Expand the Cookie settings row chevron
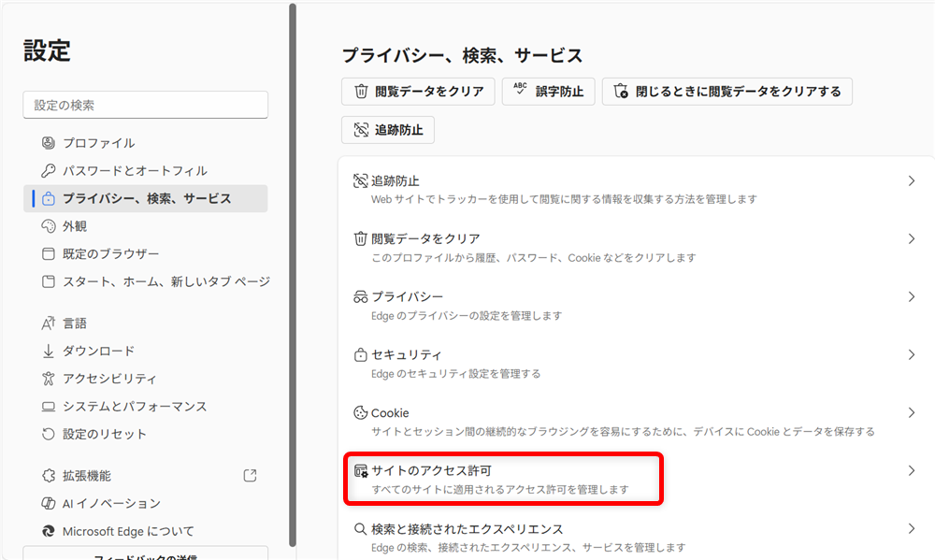The width and height of the screenshot is (935, 560). pyautogui.click(x=912, y=412)
